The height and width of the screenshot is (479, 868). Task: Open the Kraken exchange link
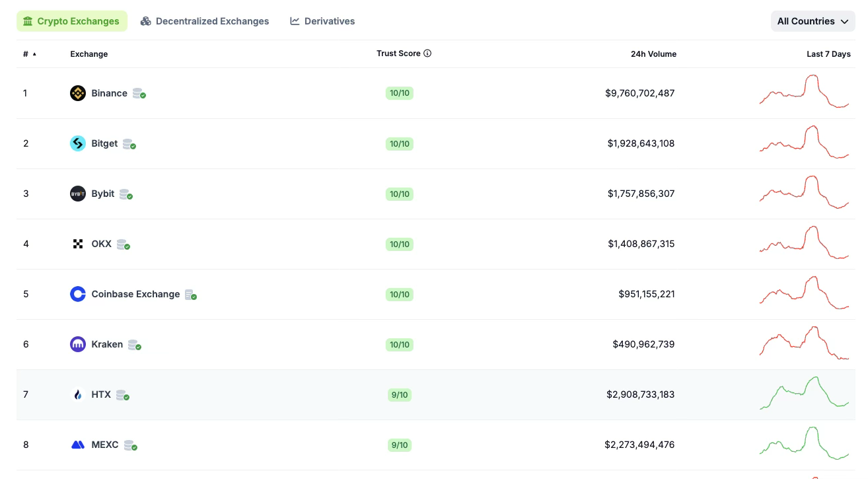107,344
